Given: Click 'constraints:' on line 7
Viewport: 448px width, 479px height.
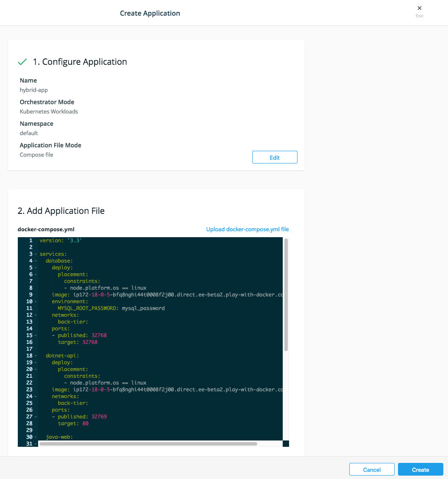Looking at the screenshot, I should click(82, 281).
